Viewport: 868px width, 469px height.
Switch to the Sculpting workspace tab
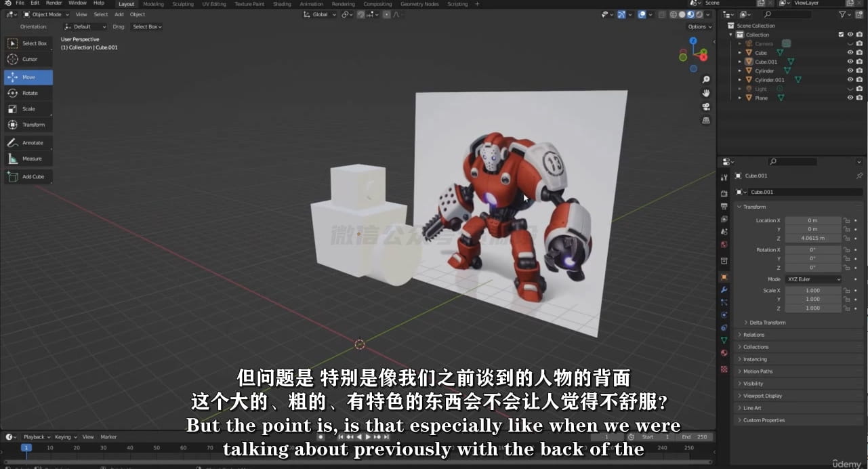pyautogui.click(x=183, y=4)
